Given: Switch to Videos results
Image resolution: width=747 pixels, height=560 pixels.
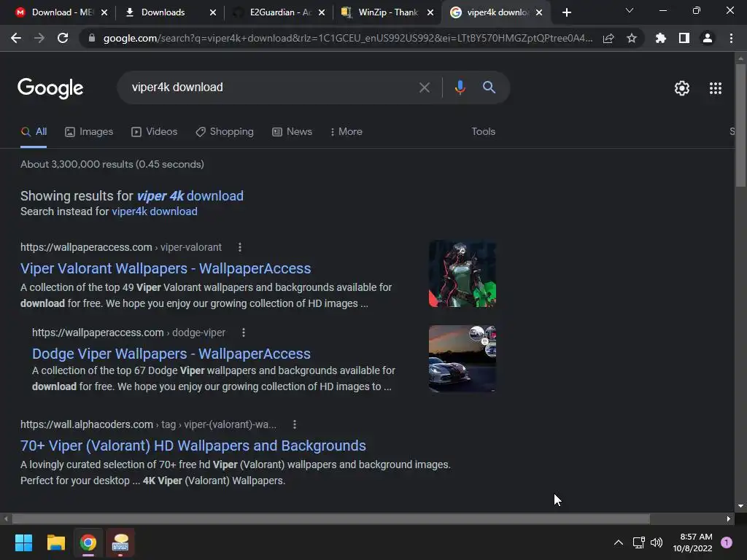Looking at the screenshot, I should pos(155,132).
